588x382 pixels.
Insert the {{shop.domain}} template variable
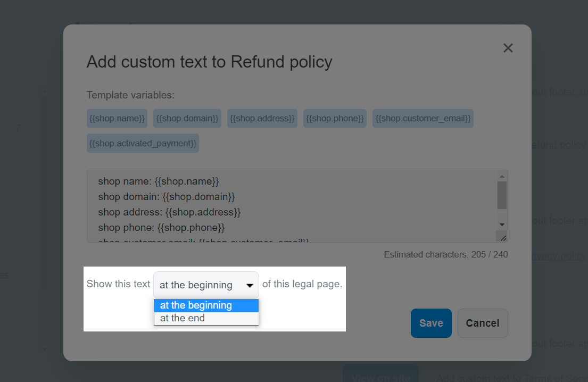[187, 119]
